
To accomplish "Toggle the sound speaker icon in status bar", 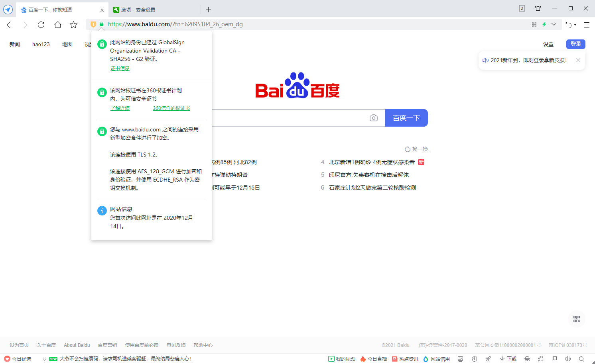I will pos(568,359).
